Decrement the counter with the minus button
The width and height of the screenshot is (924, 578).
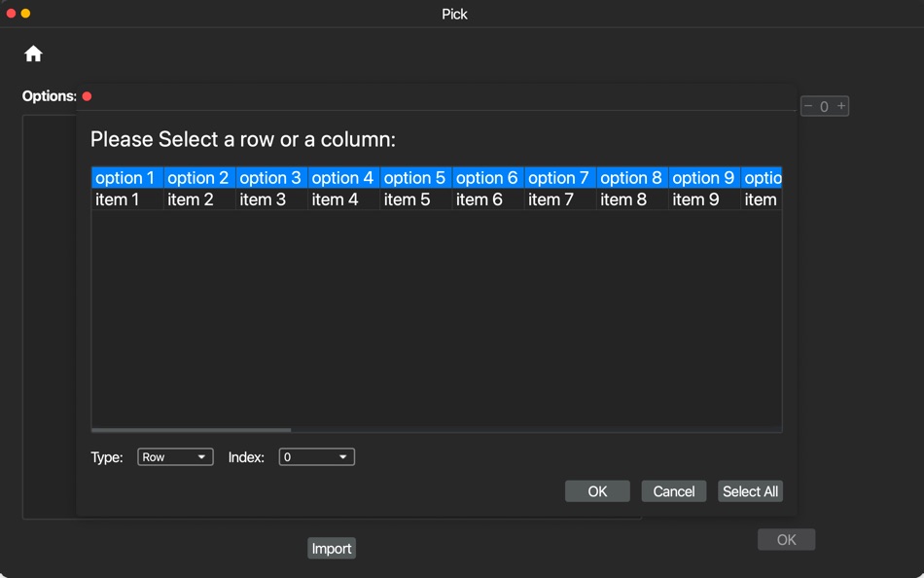[x=807, y=105]
